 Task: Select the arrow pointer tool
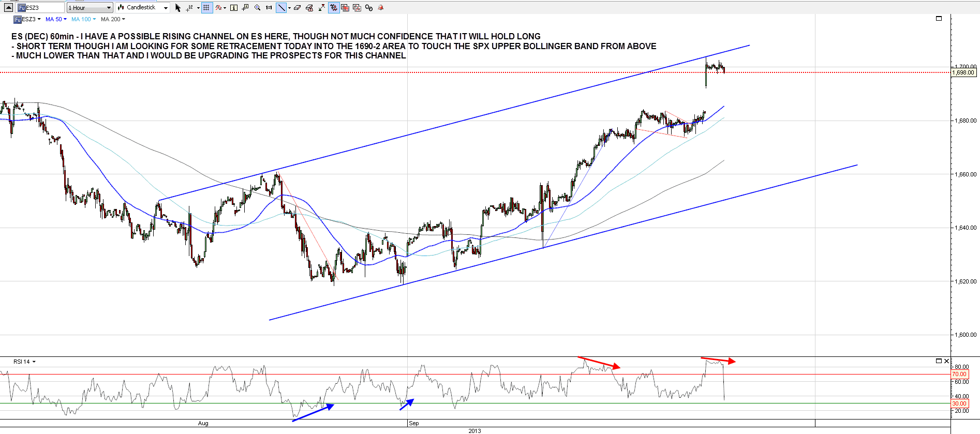[178, 8]
